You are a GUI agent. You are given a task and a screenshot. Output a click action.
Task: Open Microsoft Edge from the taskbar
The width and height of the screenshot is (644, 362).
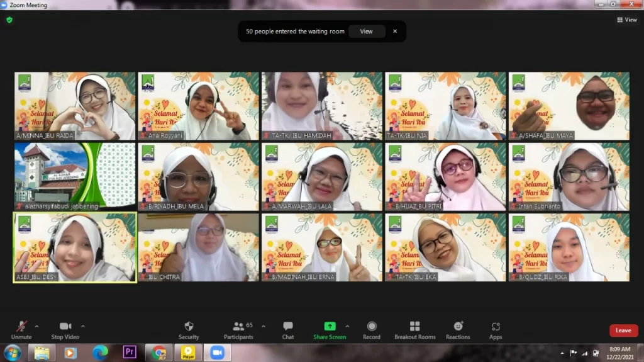(100, 353)
